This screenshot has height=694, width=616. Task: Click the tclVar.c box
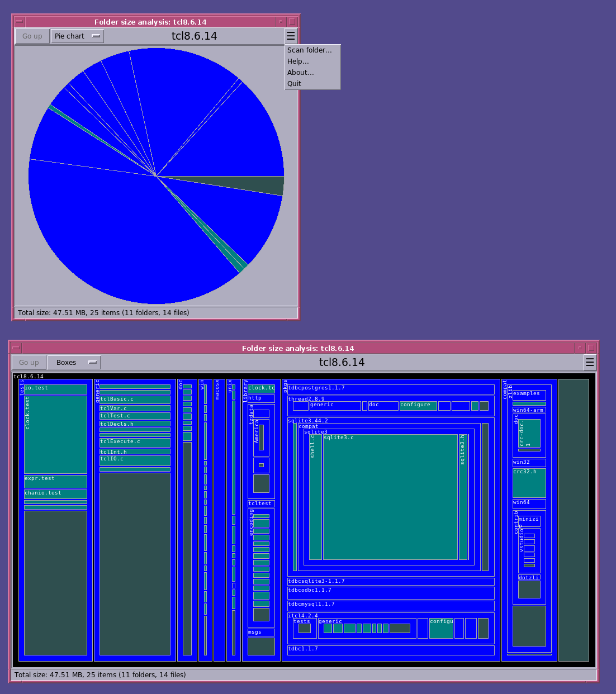click(135, 408)
